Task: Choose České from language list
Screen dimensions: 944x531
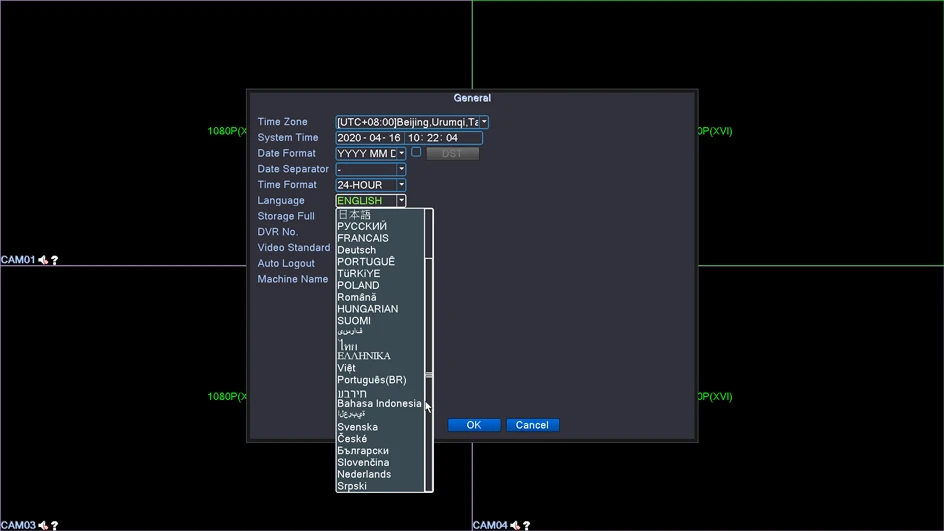Action: (x=380, y=439)
